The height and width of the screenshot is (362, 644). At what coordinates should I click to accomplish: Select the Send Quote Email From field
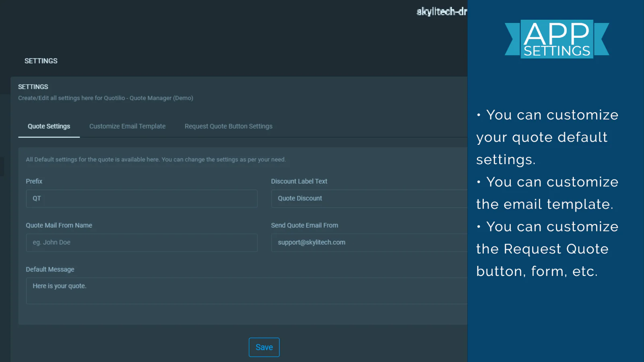(368, 243)
